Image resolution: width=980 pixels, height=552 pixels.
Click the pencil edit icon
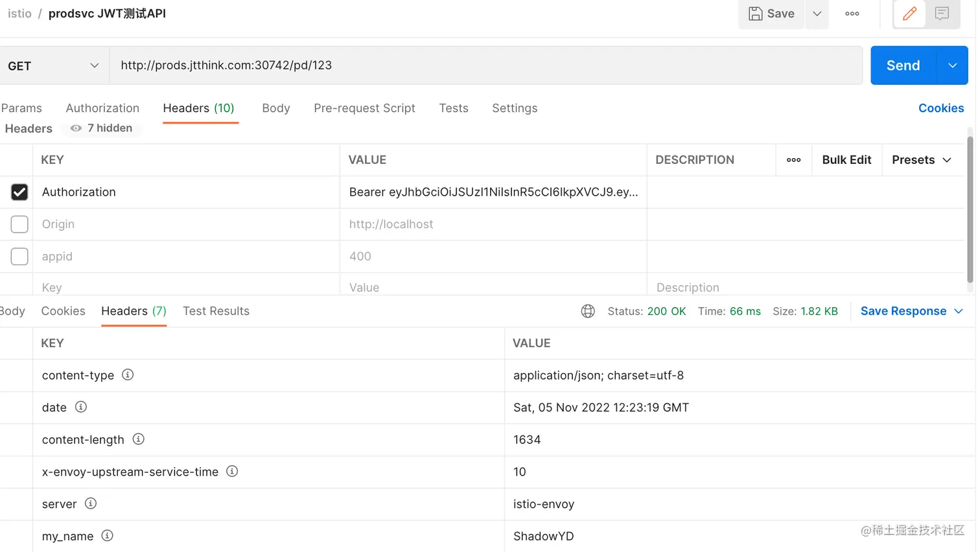(x=909, y=14)
